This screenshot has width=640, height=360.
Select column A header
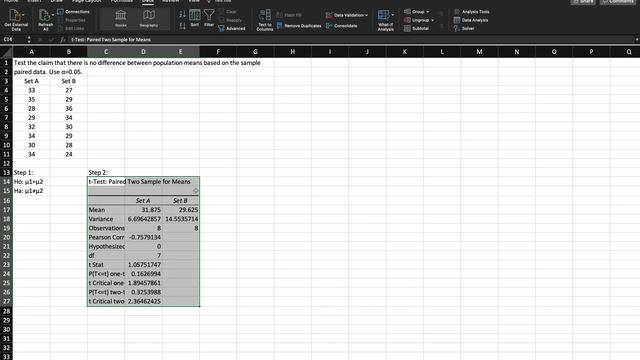point(31,52)
